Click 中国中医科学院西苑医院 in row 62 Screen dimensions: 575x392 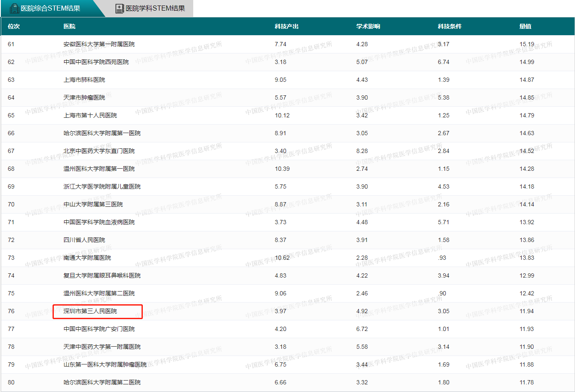96,62
